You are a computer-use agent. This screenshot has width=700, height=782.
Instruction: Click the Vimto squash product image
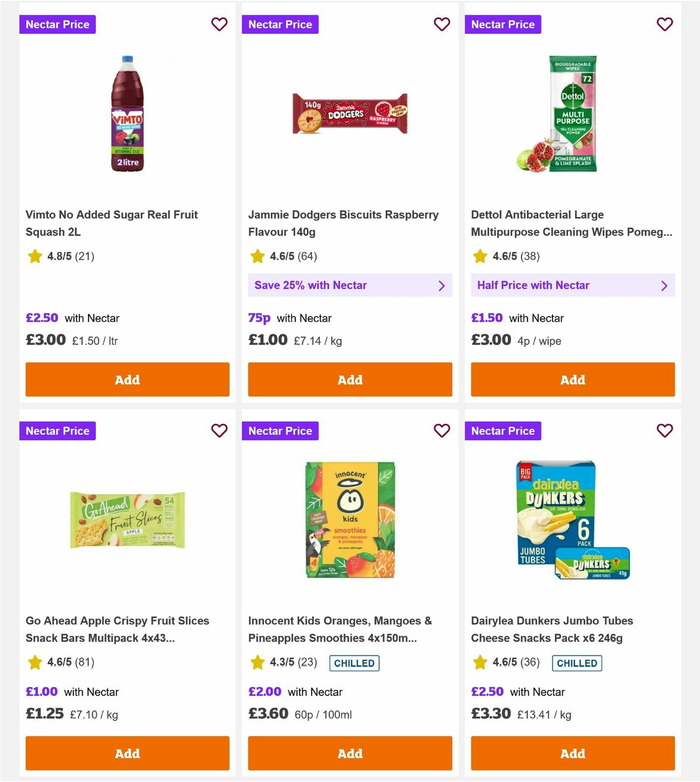coord(127,114)
